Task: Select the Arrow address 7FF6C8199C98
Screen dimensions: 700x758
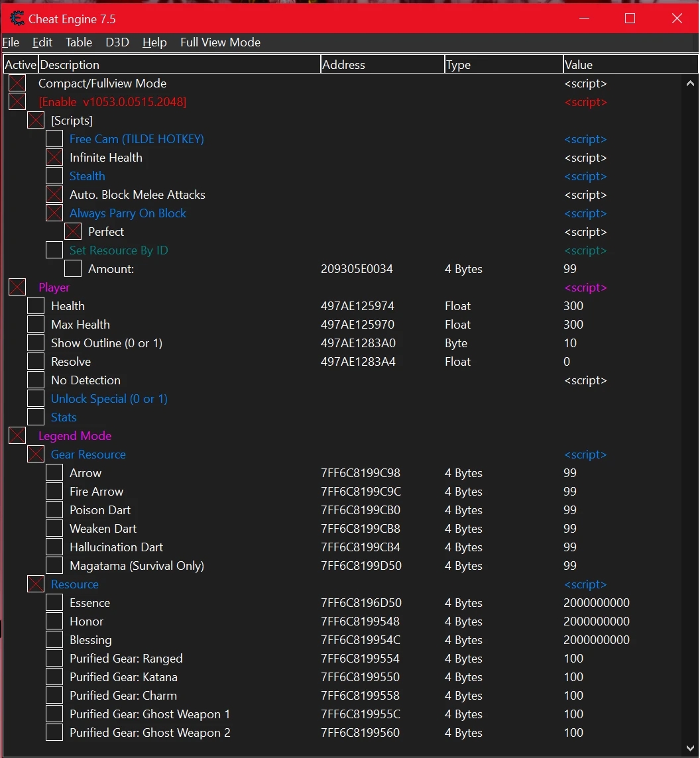Action: click(361, 473)
